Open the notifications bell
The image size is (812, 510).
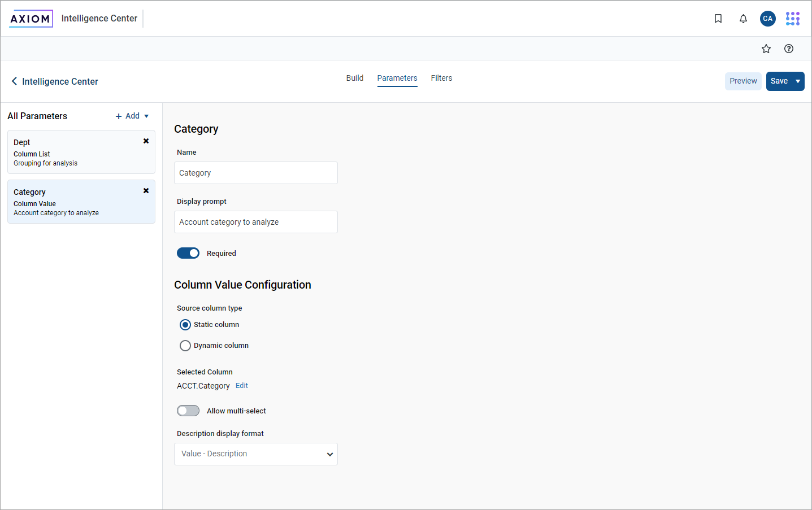click(743, 19)
